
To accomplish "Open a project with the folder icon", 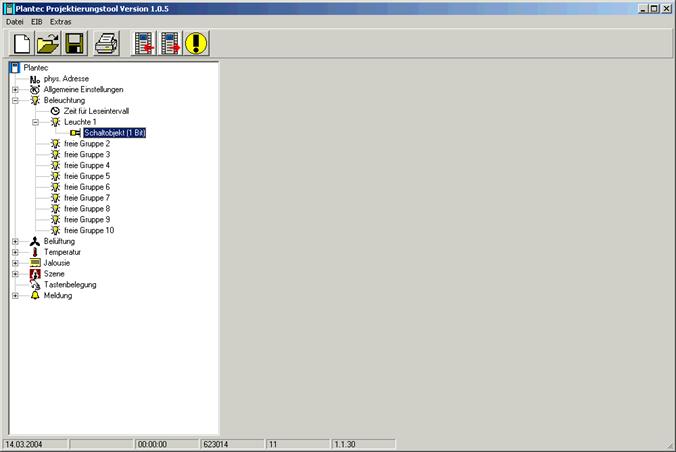I will (x=48, y=43).
